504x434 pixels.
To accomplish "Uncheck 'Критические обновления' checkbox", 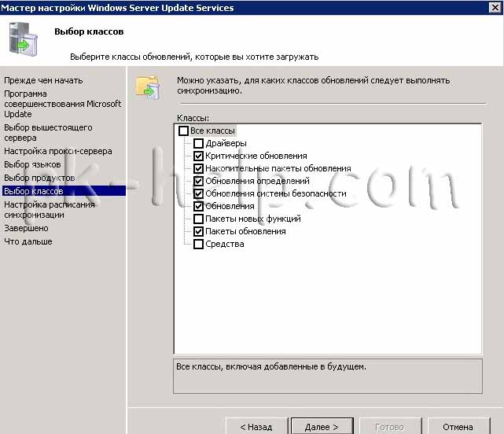I will (199, 156).
